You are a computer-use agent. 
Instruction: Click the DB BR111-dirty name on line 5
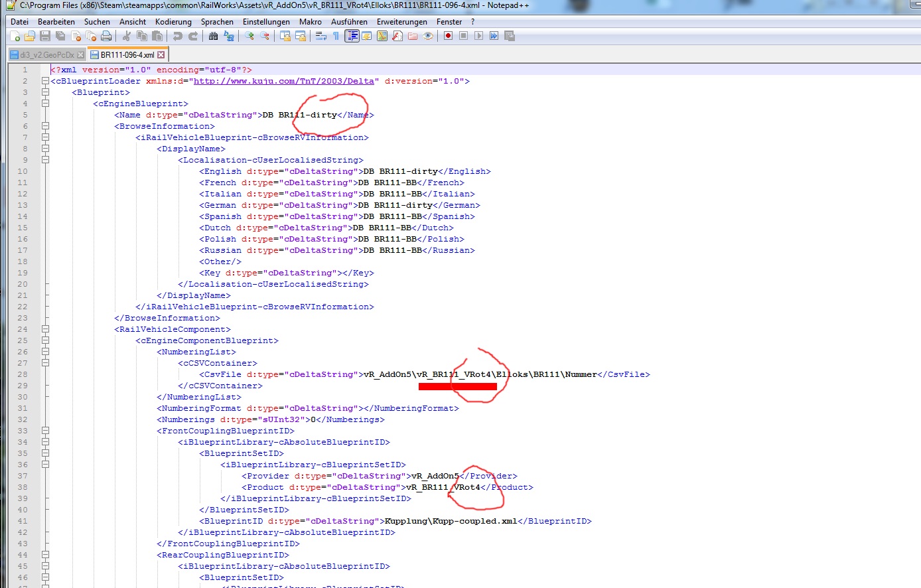(300, 115)
